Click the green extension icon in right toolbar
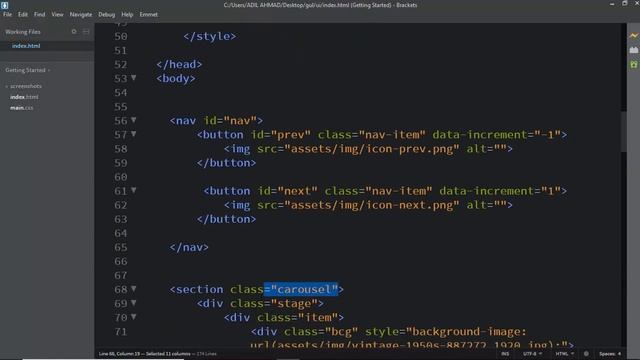 pyautogui.click(x=633, y=64)
